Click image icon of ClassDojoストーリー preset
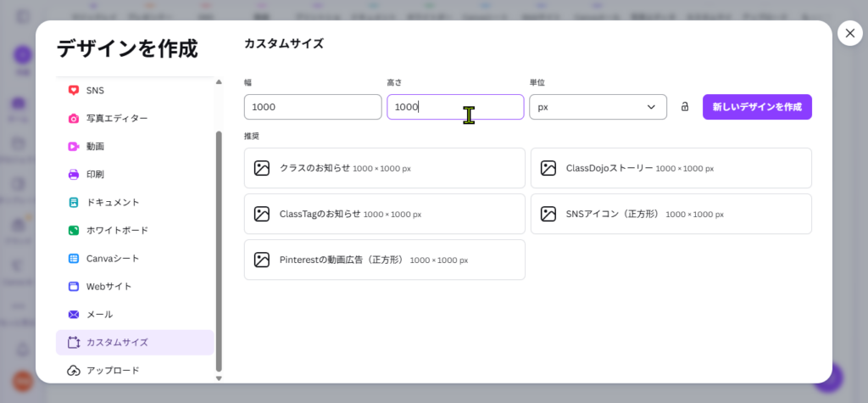 (548, 168)
